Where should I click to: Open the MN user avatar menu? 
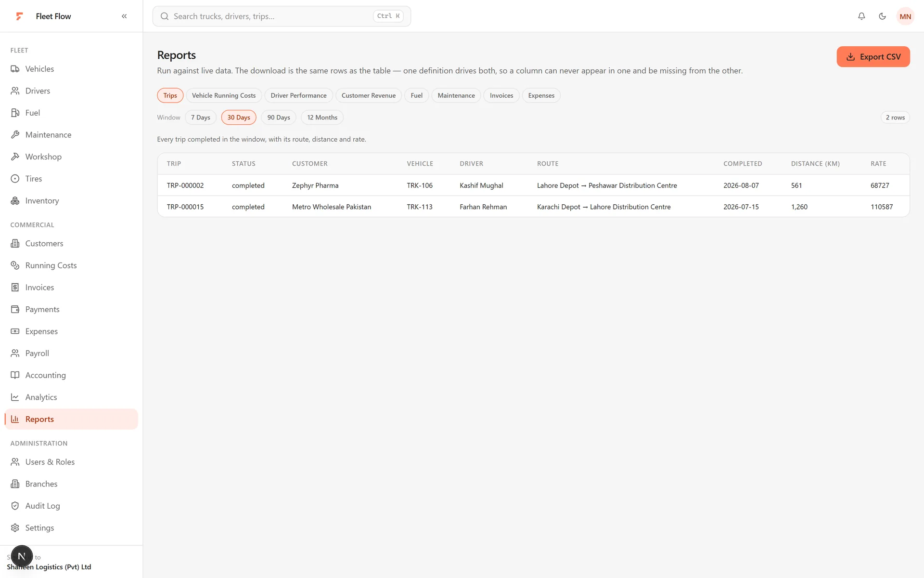point(905,16)
